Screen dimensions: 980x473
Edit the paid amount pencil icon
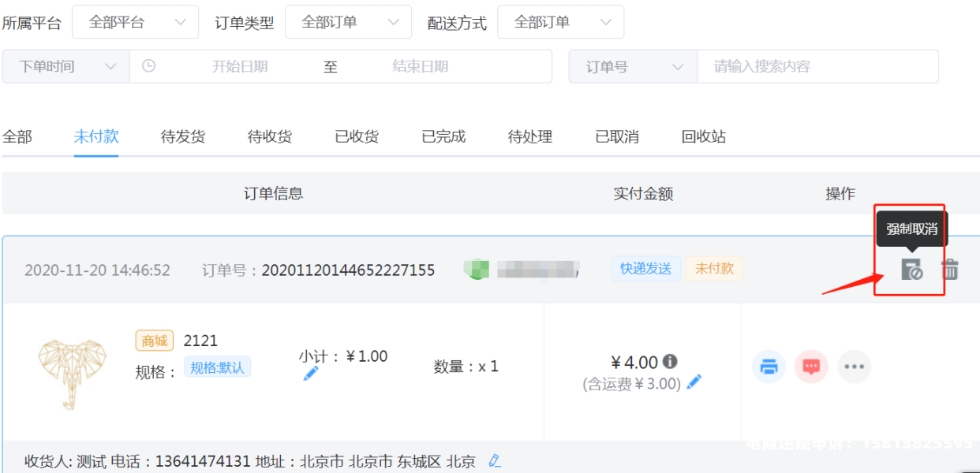[694, 383]
